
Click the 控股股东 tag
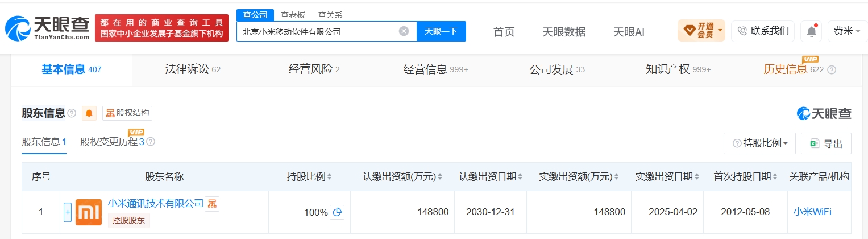[x=128, y=220]
